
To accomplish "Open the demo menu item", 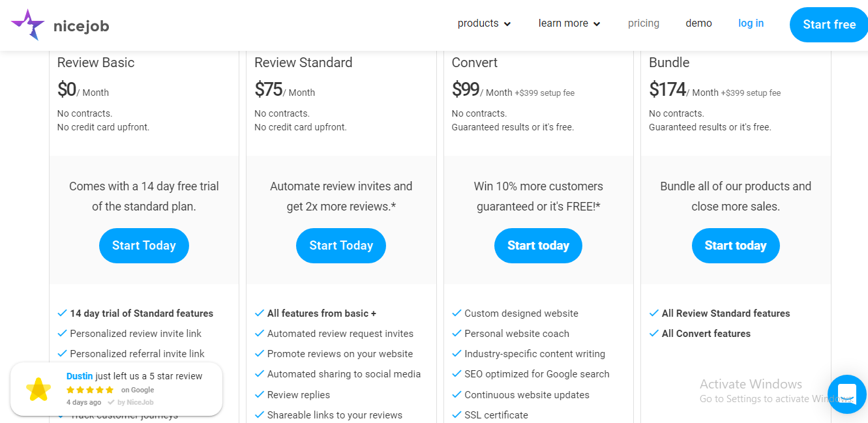I will coord(698,23).
